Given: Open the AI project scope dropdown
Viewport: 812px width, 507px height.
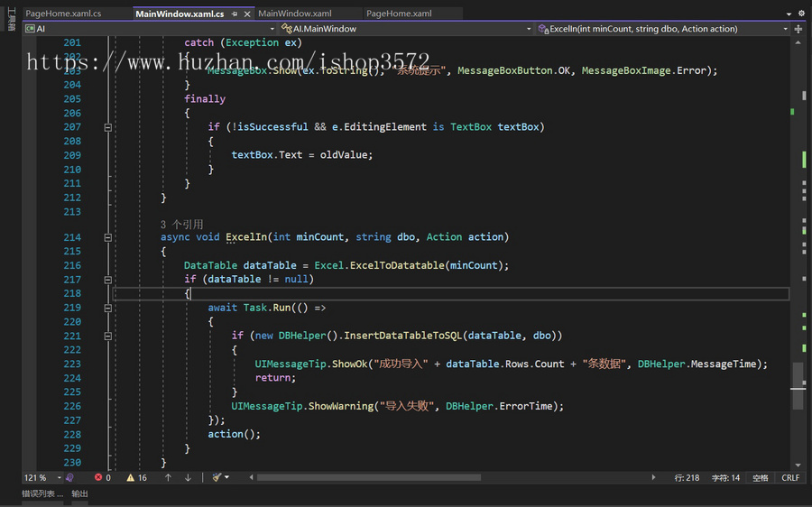Looking at the screenshot, I should point(150,29).
